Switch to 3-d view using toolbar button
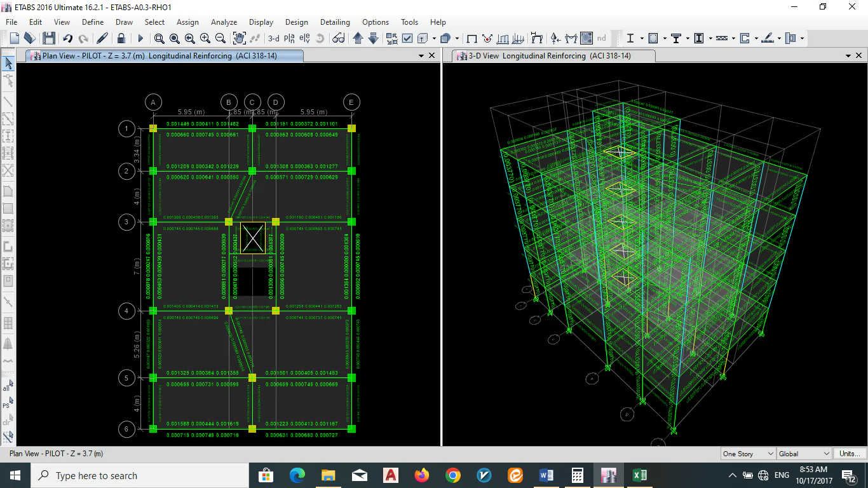This screenshot has height=488, width=868. [273, 38]
